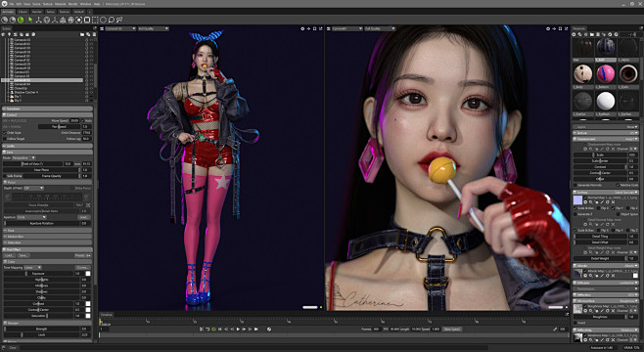Select the pink material sphere thumbnail
The image size is (644, 352).
point(606,74)
